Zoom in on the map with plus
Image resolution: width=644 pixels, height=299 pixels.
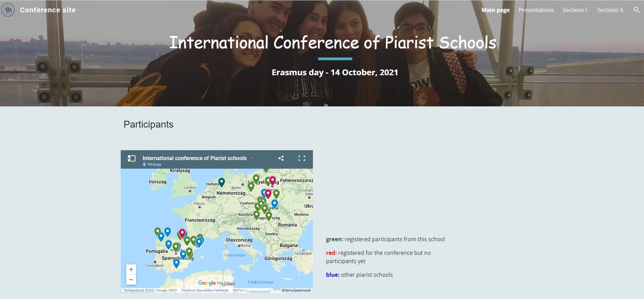pos(131,270)
